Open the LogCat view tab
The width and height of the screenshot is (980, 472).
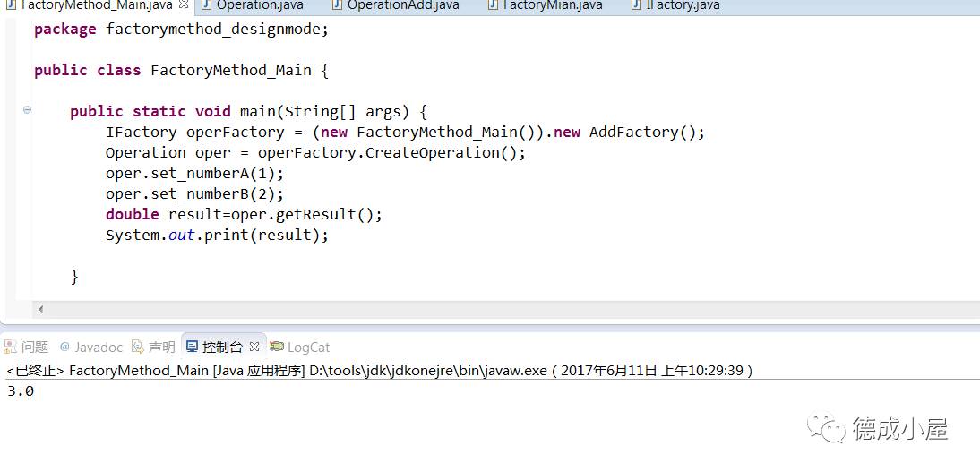tap(301, 347)
